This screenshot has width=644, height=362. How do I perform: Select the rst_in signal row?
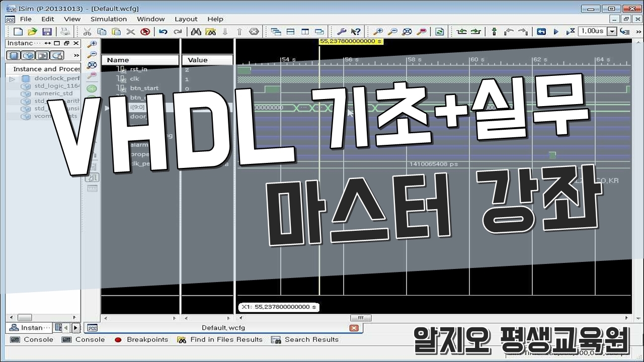[x=138, y=69]
